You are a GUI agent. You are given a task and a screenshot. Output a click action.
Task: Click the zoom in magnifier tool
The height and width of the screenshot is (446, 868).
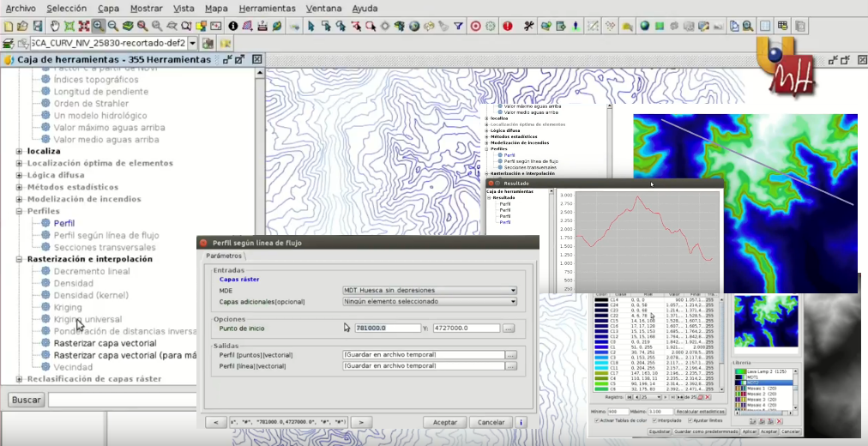(x=99, y=27)
